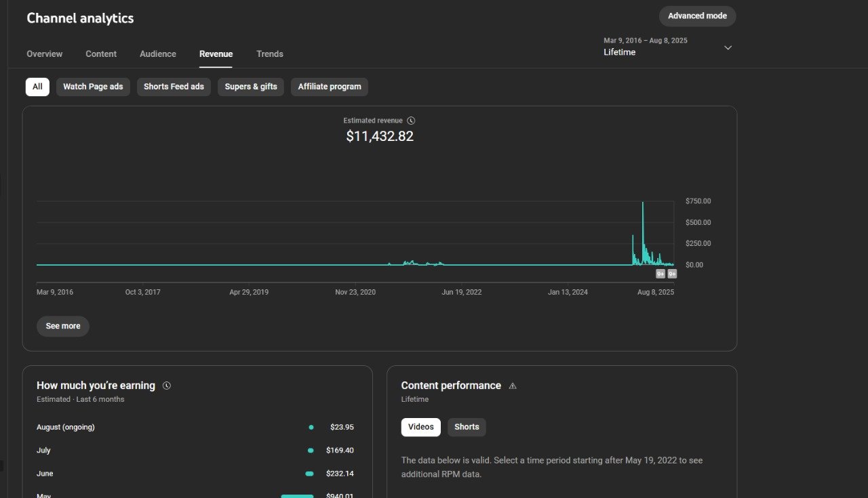The image size is (868, 498).
Task: Select the Watch Page ads filter chip
Action: point(93,87)
